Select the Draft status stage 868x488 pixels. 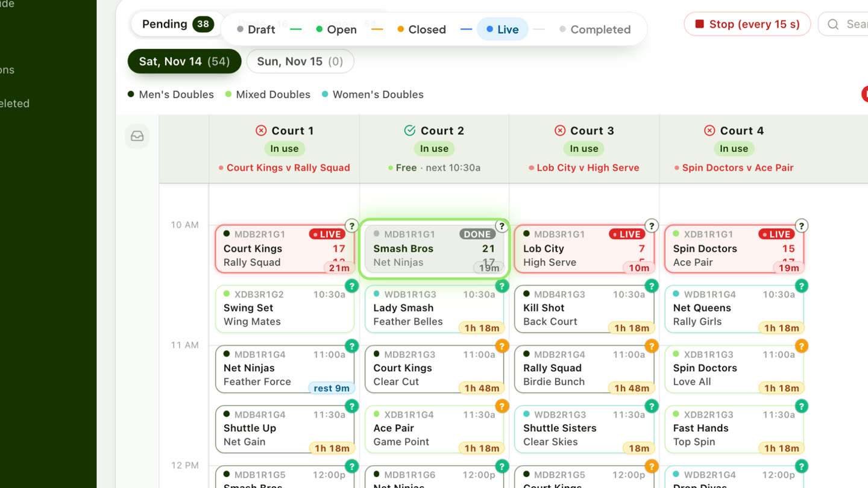(x=256, y=30)
